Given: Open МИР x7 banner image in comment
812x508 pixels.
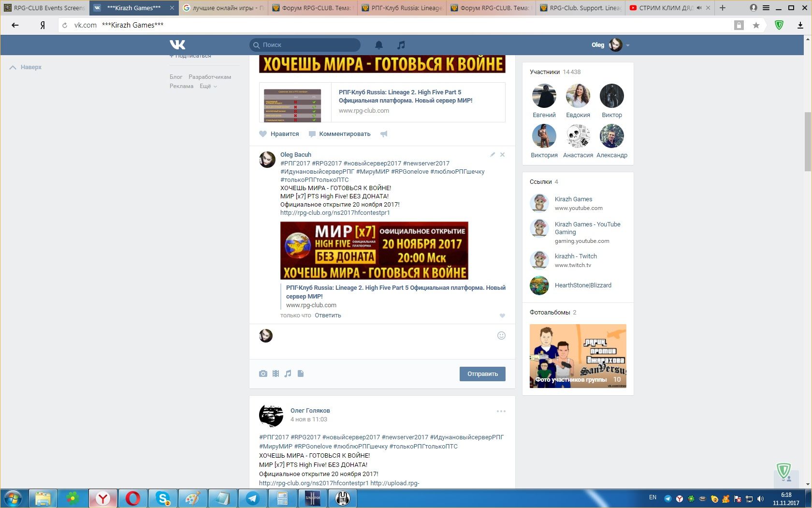Looking at the screenshot, I should (374, 251).
